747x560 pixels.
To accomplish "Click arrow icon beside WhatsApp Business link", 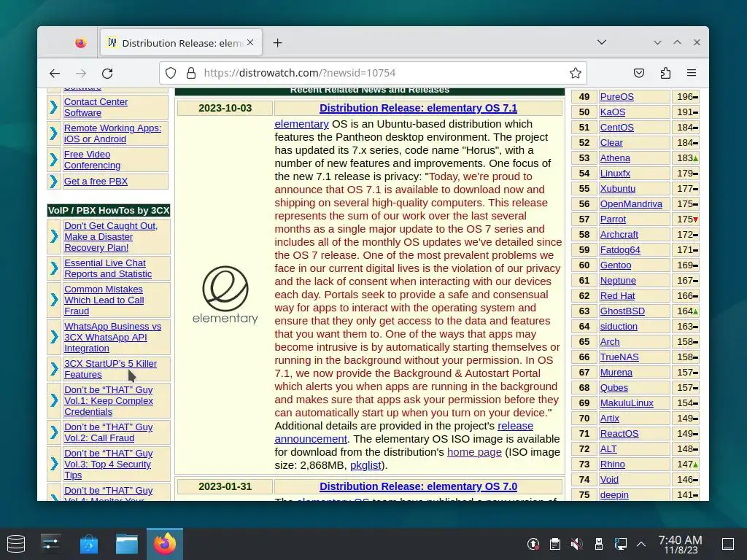I will pyautogui.click(x=54, y=337).
